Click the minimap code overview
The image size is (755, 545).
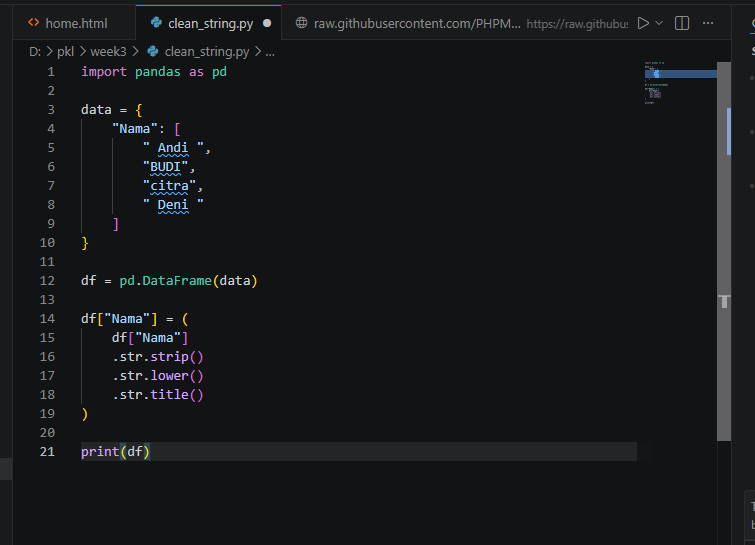tap(680, 83)
